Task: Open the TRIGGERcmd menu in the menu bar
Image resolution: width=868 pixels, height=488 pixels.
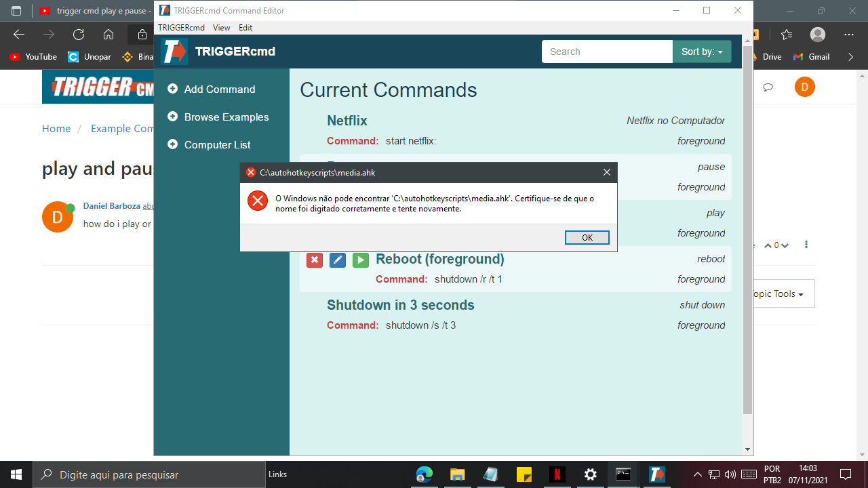Action: point(181,28)
